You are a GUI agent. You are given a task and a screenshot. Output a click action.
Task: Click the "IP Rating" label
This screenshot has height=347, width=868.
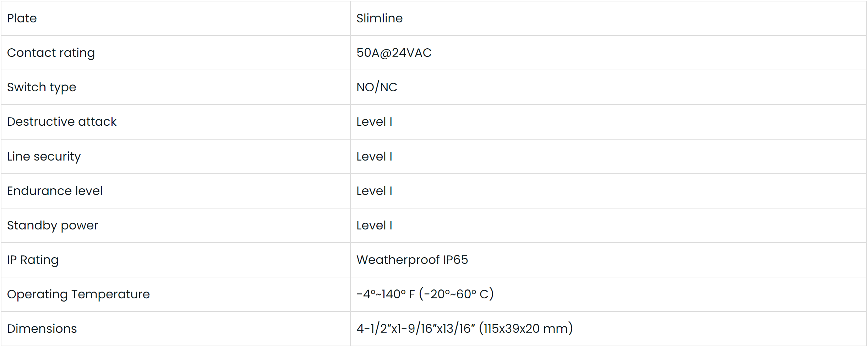click(x=33, y=260)
